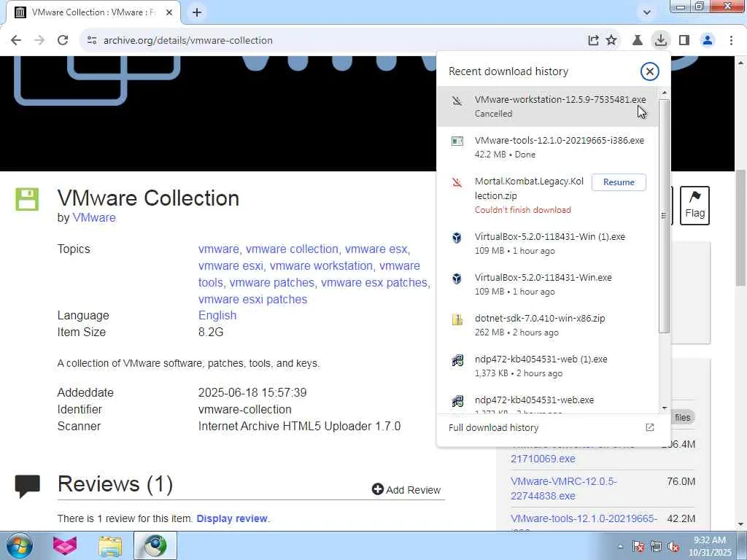The height and width of the screenshot is (560, 747).
Task: Open the 'vmware esx' topic link
Action: coord(376,249)
